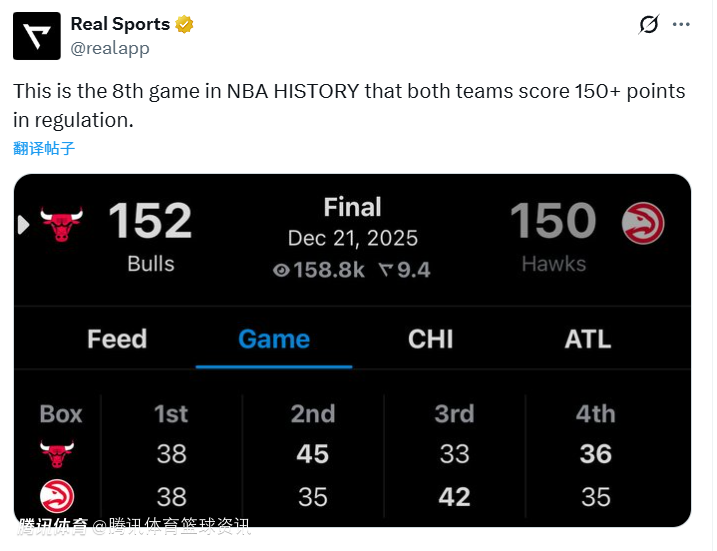Click the Box label in the score table
717x551 pixels.
point(61,414)
